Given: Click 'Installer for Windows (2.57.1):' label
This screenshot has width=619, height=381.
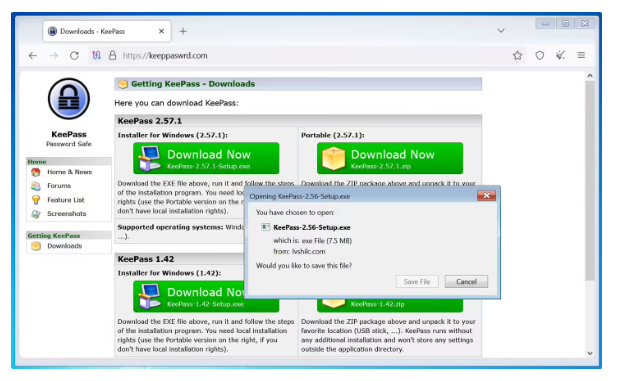Looking at the screenshot, I should pyautogui.click(x=173, y=135).
